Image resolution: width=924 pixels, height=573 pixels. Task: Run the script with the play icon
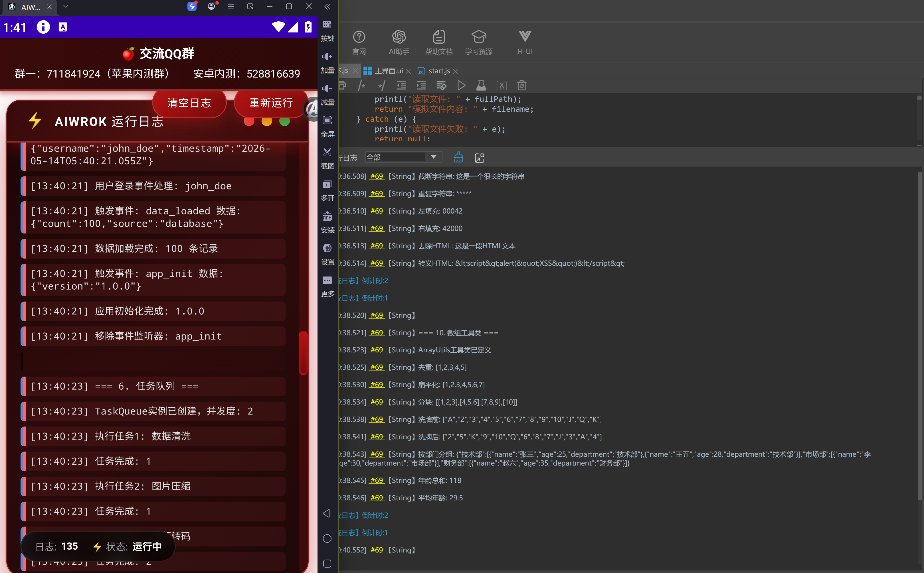462,86
